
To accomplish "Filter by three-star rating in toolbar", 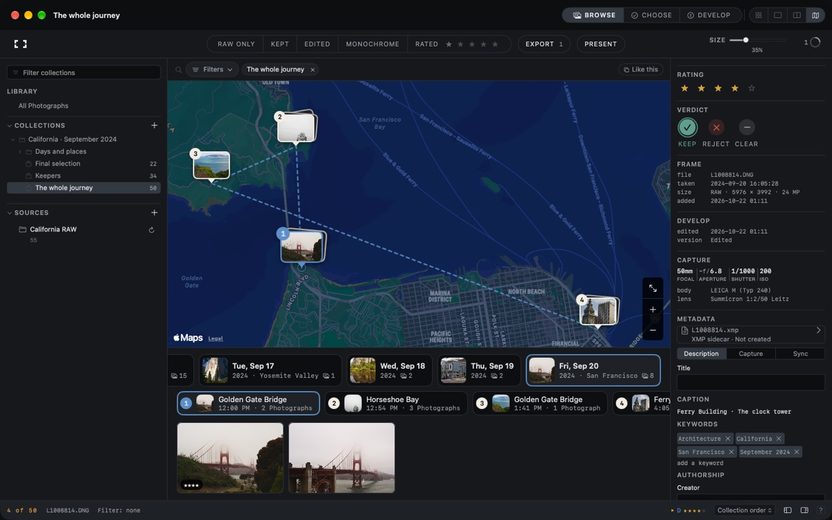I will (472, 44).
